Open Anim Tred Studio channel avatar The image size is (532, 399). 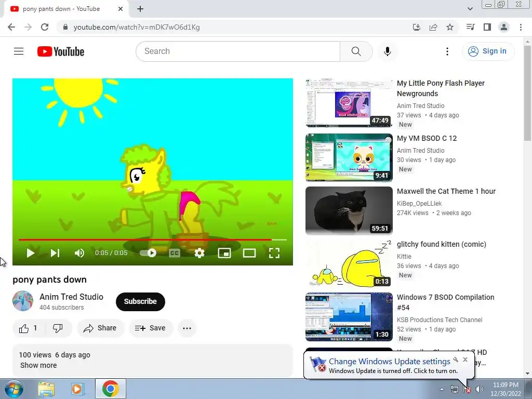tap(23, 301)
